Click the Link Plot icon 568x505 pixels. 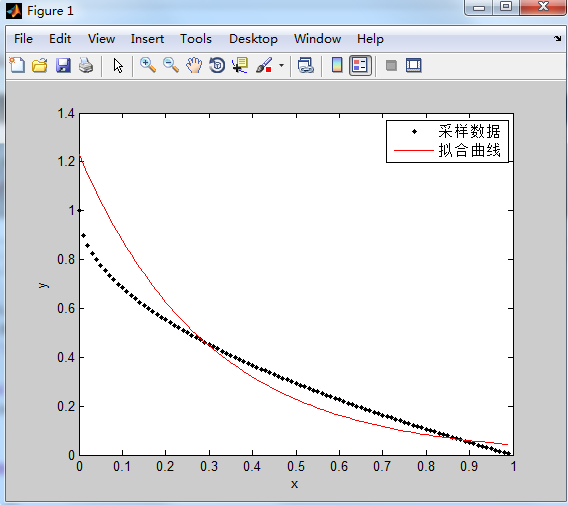click(x=306, y=66)
